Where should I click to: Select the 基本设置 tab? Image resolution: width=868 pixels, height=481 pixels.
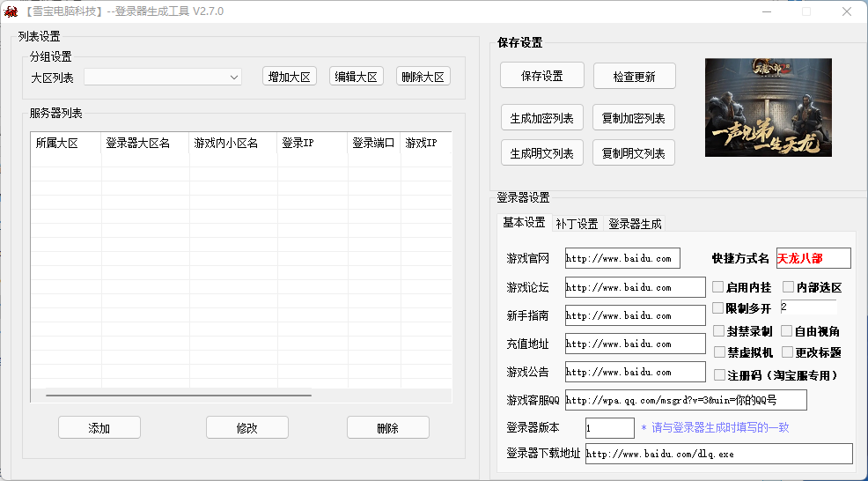click(x=524, y=223)
